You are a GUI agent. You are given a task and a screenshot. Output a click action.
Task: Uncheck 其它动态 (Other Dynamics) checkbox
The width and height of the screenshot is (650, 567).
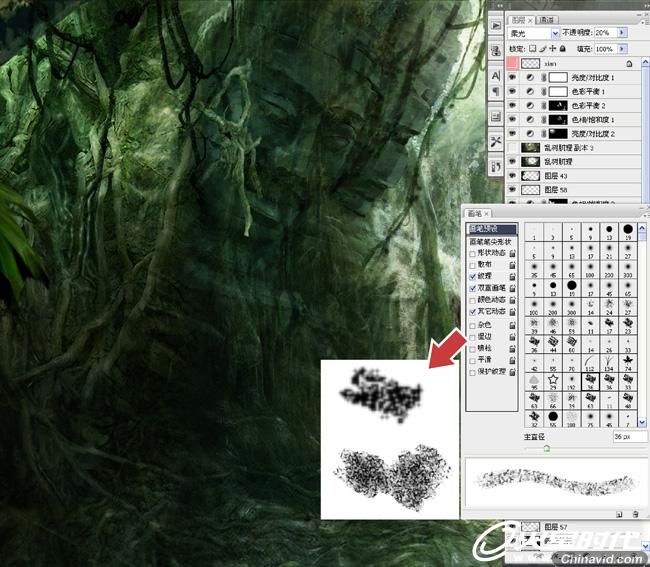[473, 311]
